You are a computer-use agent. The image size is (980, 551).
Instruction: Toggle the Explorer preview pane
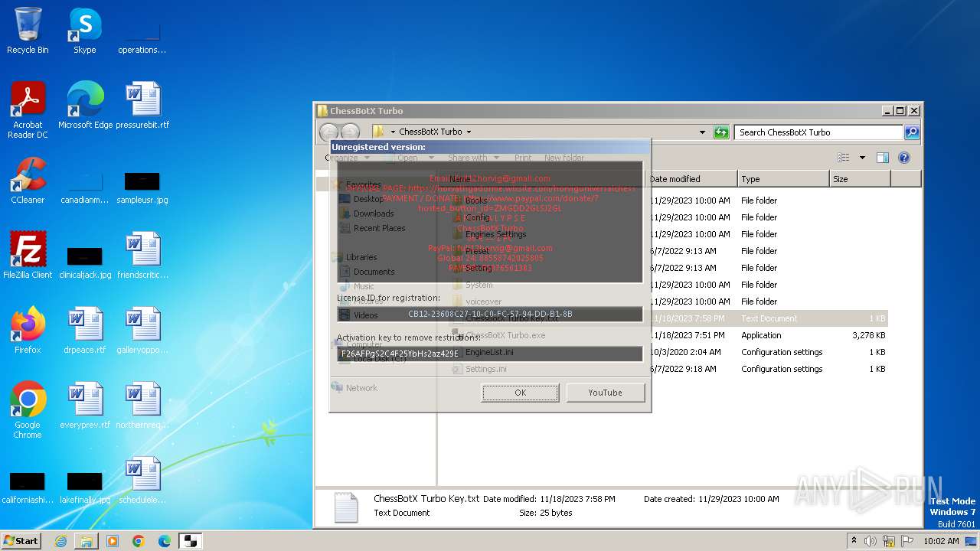coord(882,158)
